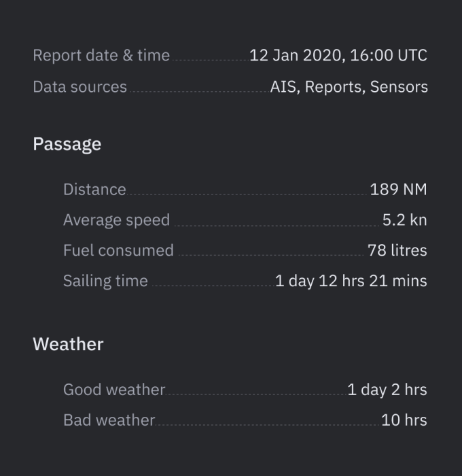
Task: Click the Fuel consumed label
Action: [118, 250]
